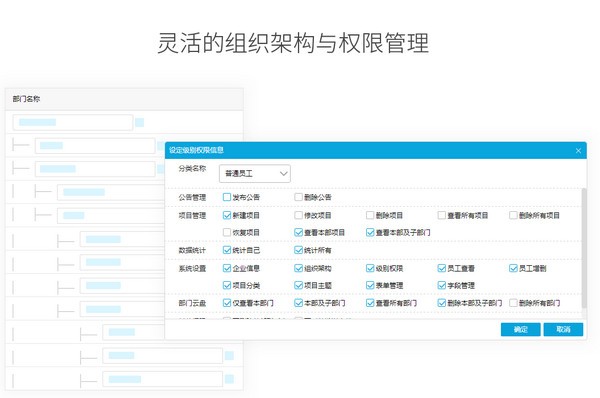Check the 恢复项目 checkbox
The width and height of the screenshot is (600, 398).
click(x=227, y=232)
